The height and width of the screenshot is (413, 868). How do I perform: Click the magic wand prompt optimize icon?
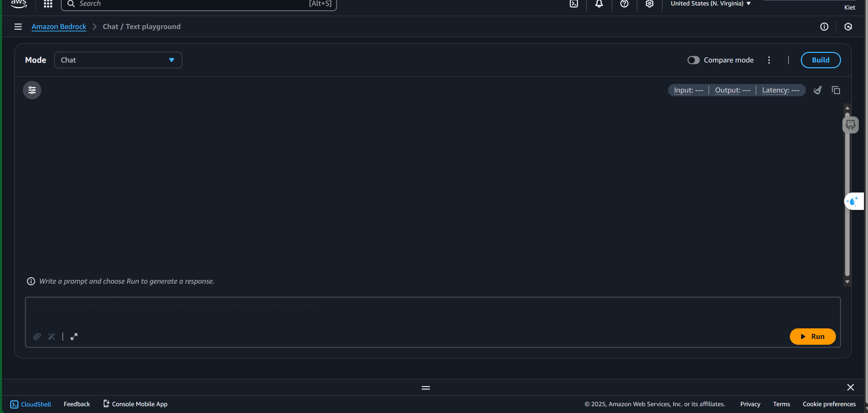(x=52, y=337)
